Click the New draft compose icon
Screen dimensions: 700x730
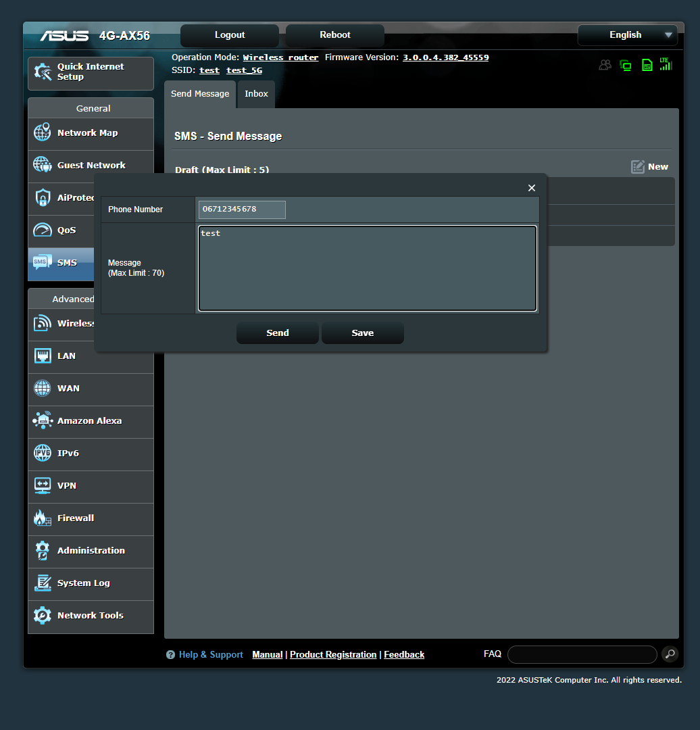pyautogui.click(x=638, y=167)
